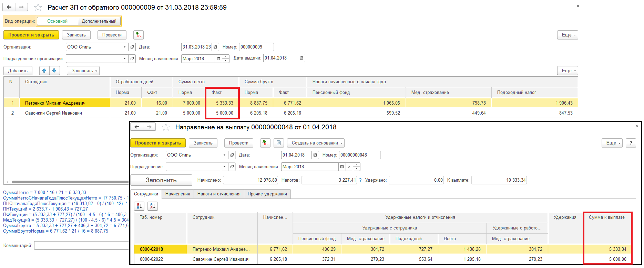Show Дт/Кт postings in payment direction window
Screen dimensions: 644x268
265,143
